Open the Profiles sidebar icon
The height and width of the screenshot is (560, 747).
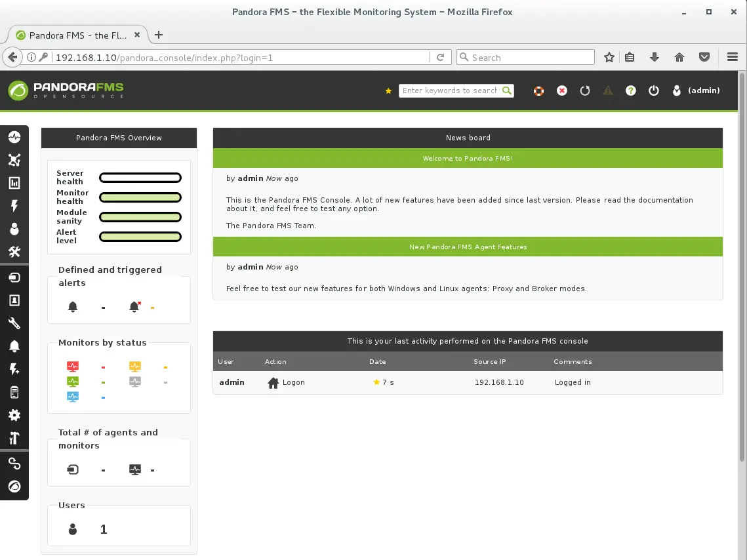[x=14, y=300]
